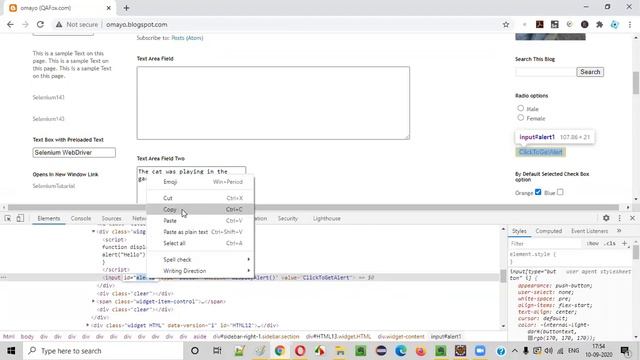Open the Writing Direction submenu

coord(200,271)
